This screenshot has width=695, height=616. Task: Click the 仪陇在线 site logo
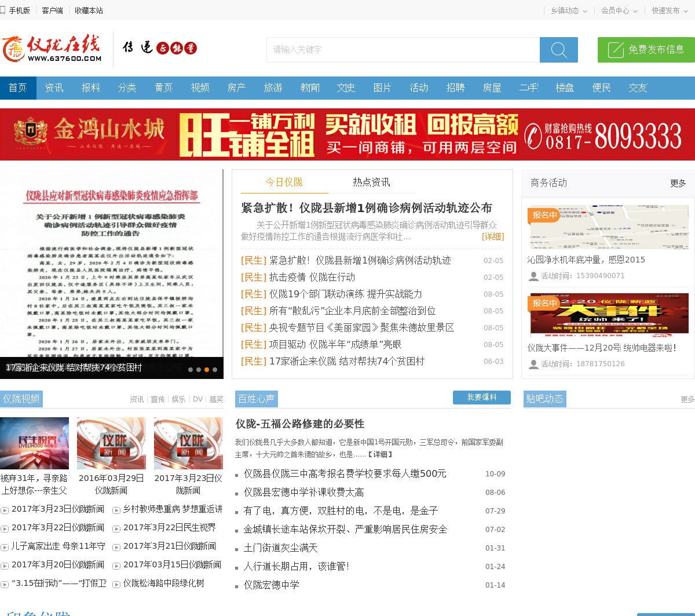tap(52, 49)
